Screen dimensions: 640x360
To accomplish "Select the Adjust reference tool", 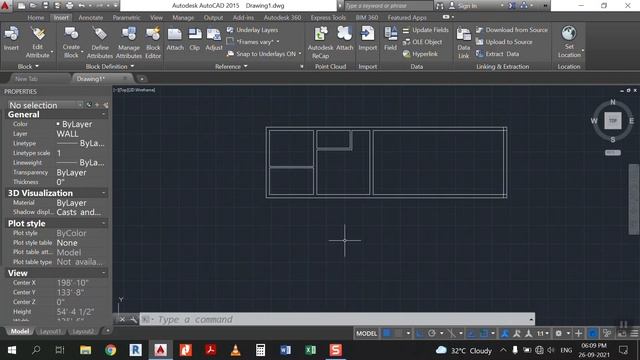I will (214, 38).
